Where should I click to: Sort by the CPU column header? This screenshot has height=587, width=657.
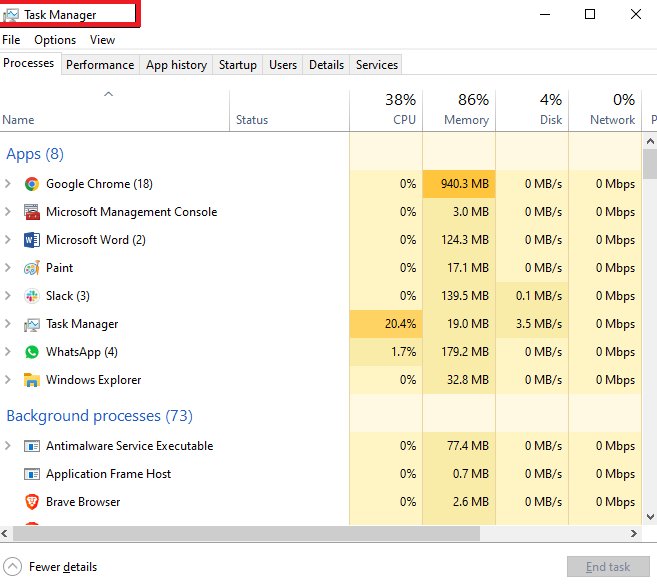pos(386,110)
